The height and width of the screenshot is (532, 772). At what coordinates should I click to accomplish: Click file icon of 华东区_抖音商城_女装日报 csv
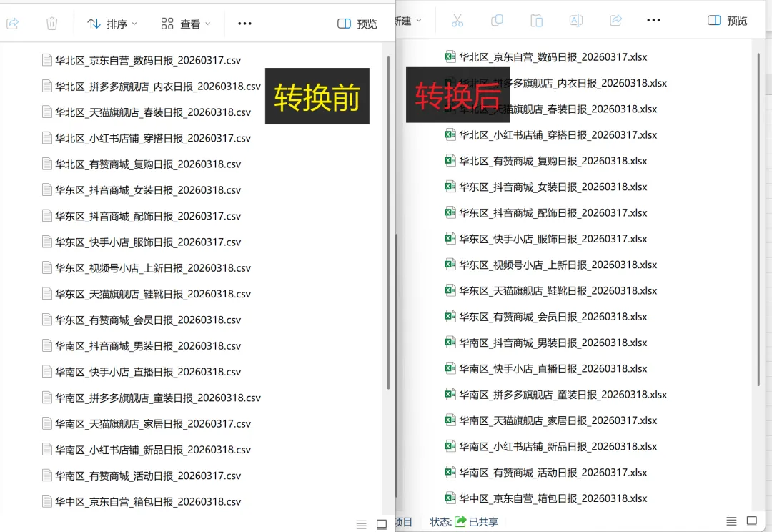pyautogui.click(x=47, y=190)
